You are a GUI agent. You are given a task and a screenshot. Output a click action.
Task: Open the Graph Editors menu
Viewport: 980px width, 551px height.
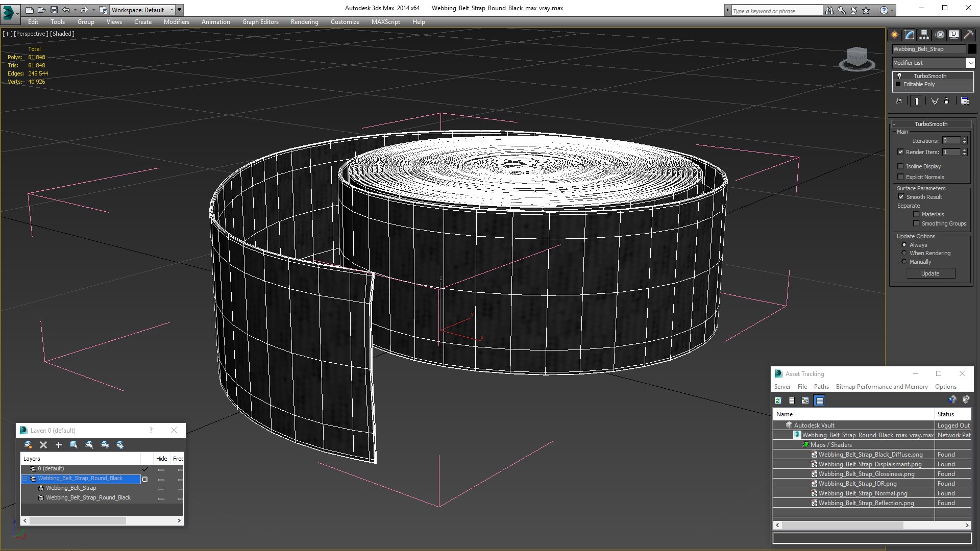point(260,22)
